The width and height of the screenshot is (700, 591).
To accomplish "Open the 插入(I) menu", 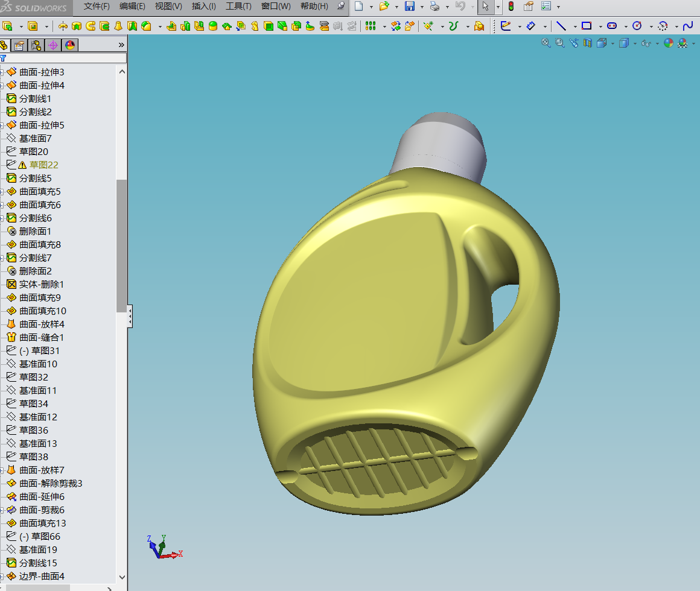I will click(203, 6).
